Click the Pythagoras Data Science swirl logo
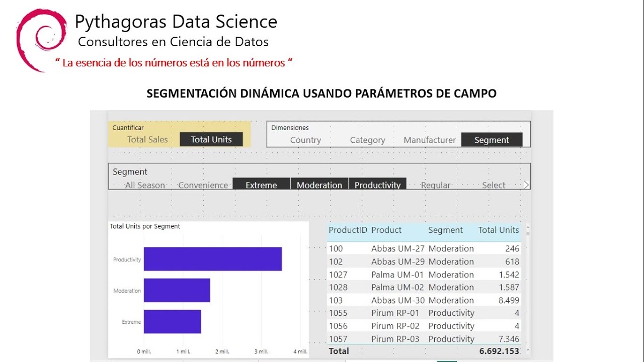Image resolution: width=644 pixels, height=362 pixels. point(41,39)
